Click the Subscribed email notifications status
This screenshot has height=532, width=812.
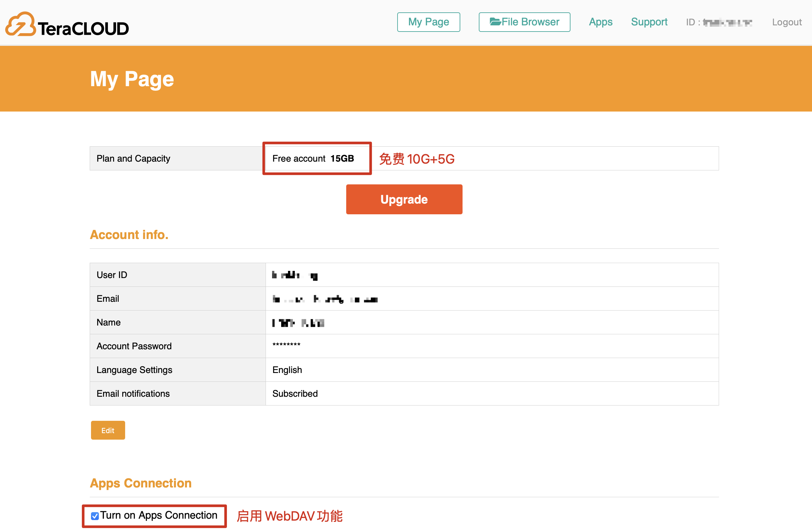click(295, 393)
